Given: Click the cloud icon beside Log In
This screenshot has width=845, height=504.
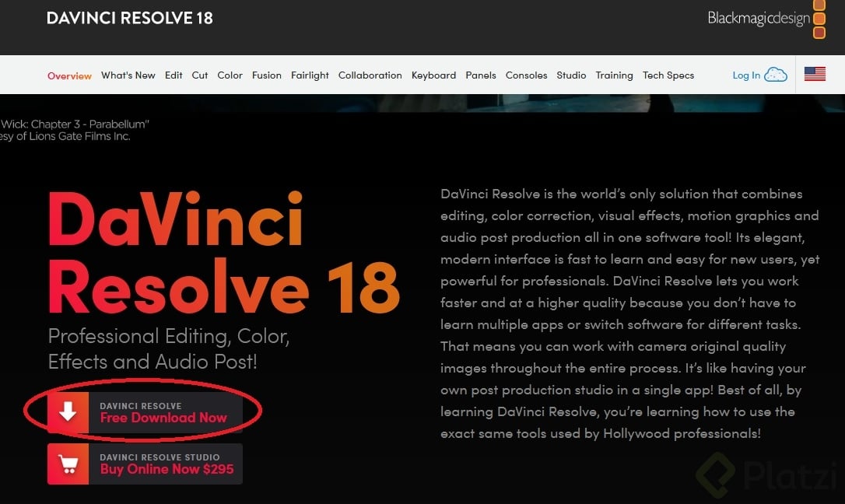Looking at the screenshot, I should point(776,75).
